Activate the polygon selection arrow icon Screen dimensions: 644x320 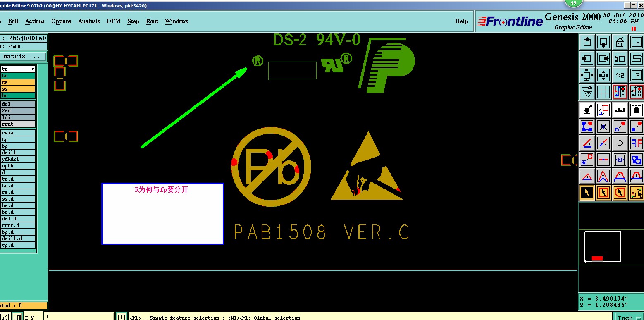[620, 193]
